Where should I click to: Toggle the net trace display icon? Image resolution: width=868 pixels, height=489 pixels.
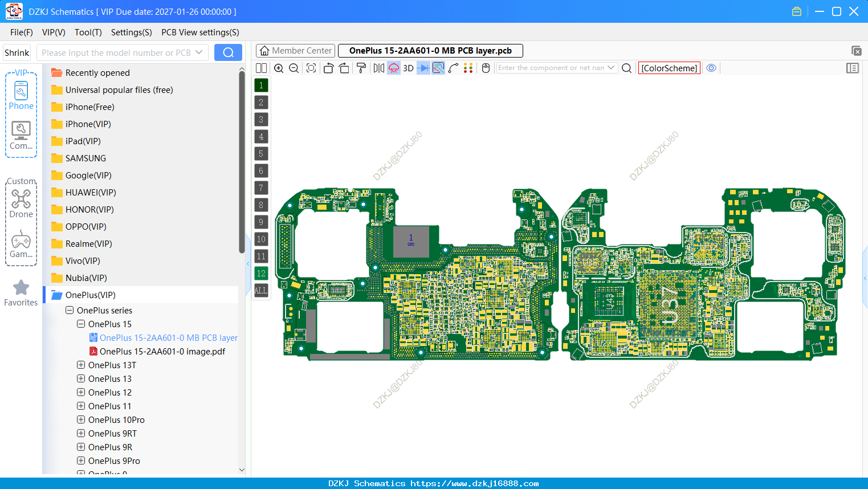click(x=438, y=68)
